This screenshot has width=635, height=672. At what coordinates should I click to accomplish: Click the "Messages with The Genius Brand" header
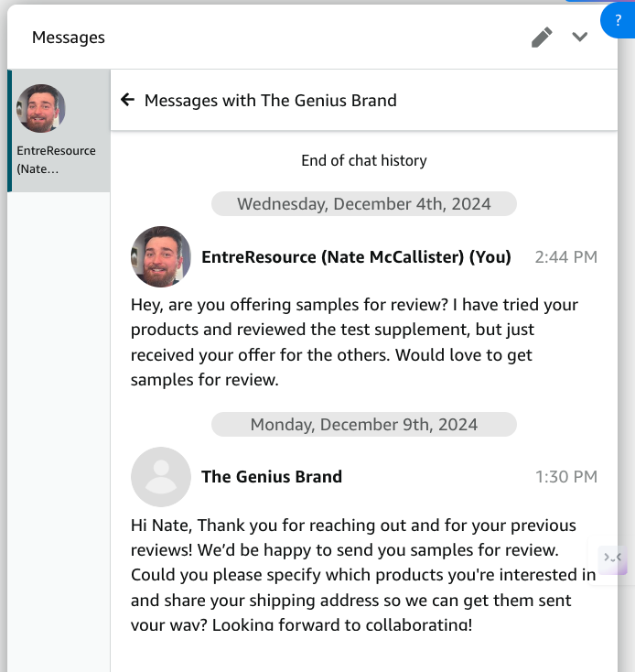271,101
